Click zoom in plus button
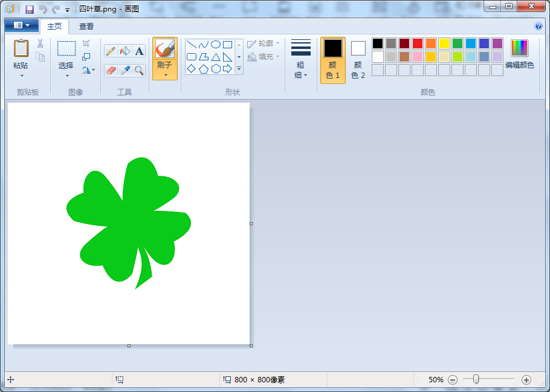This screenshot has height=392, width=550. coord(526,380)
